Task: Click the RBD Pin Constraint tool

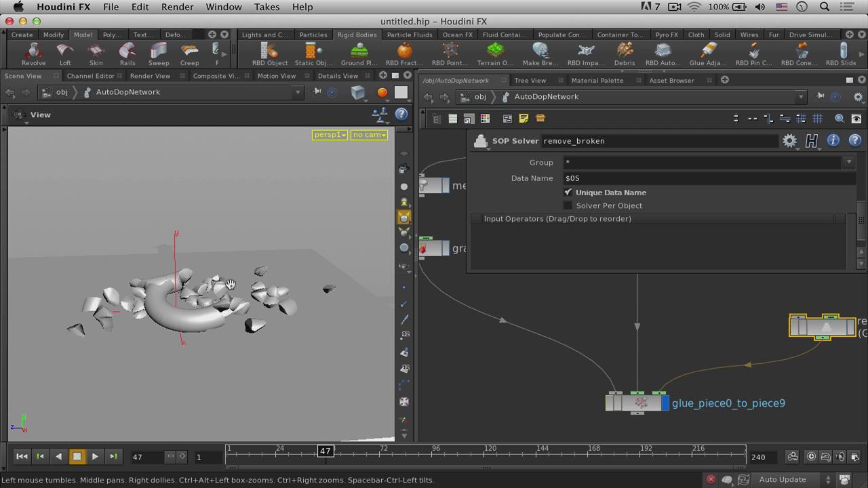Action: (x=754, y=54)
